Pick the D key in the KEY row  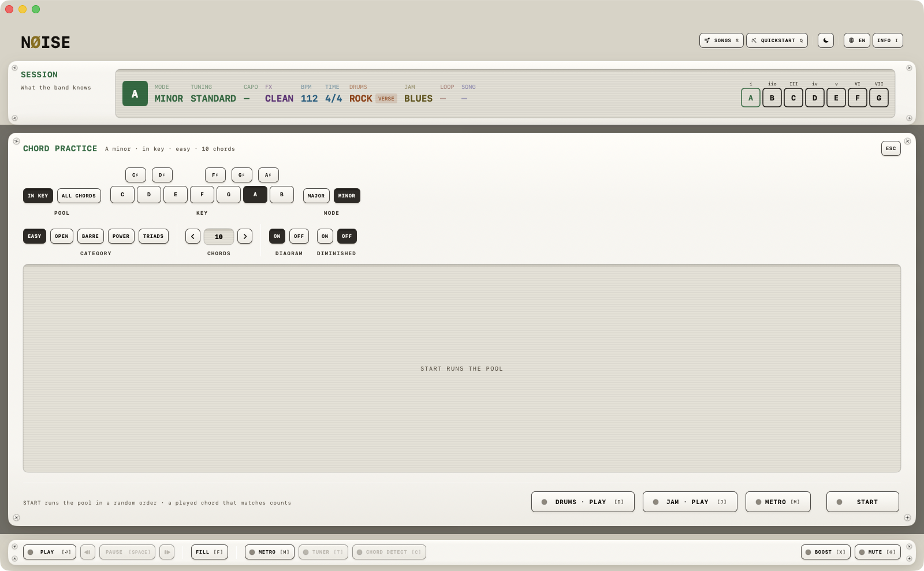pos(149,195)
